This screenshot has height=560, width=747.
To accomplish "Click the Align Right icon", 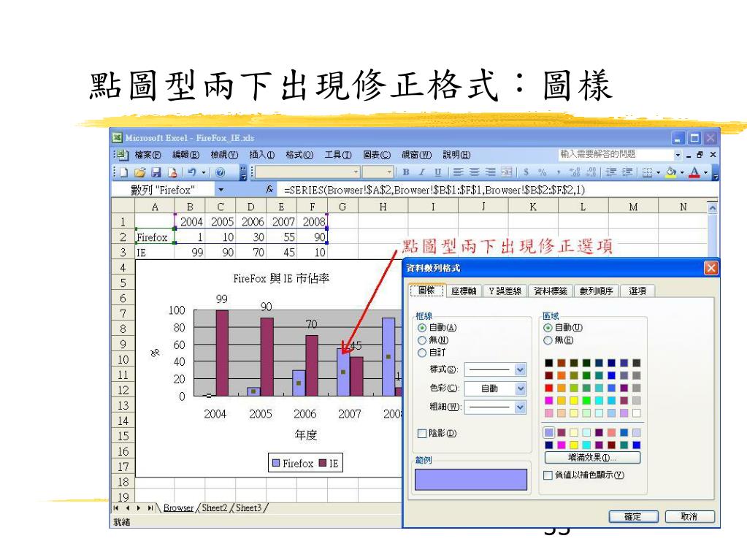I will (490, 172).
